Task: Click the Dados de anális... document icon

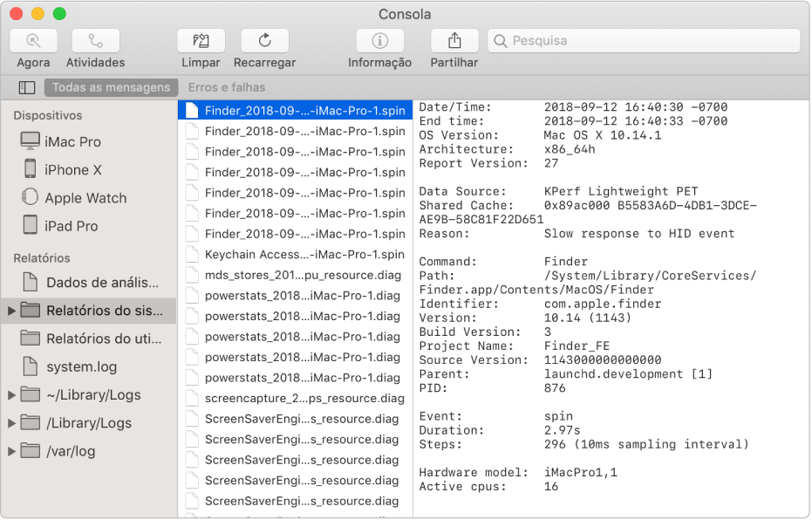Action: click(x=31, y=282)
